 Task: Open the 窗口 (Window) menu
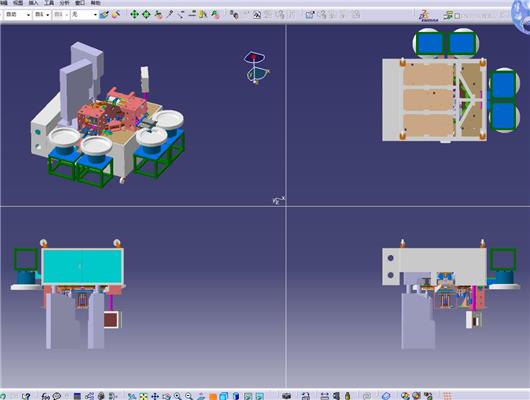tap(80, 3)
